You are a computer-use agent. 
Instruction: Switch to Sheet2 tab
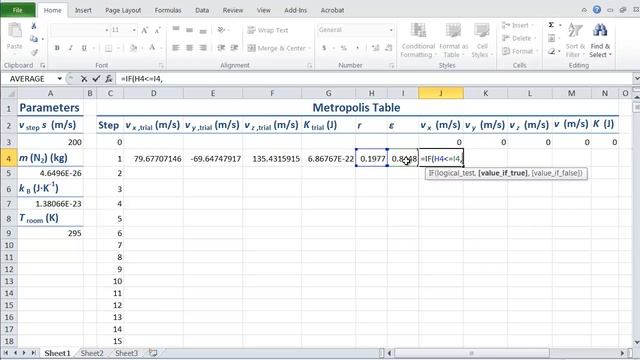point(92,353)
